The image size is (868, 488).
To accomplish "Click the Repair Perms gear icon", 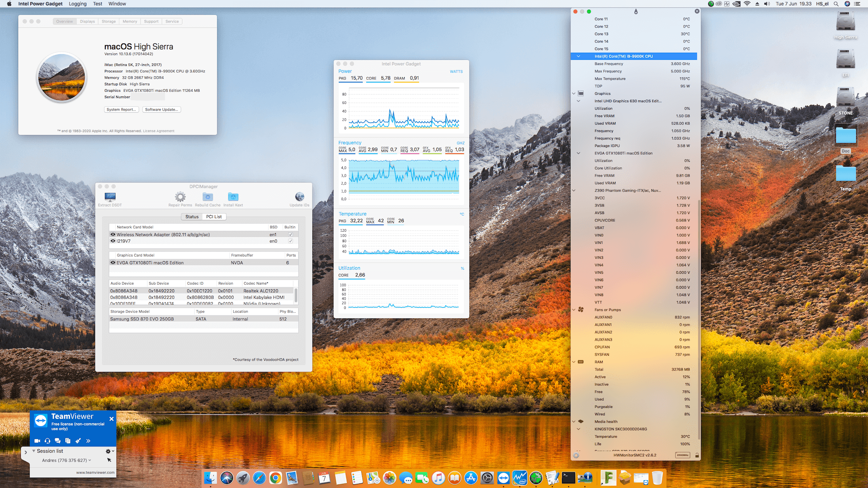I will point(180,197).
